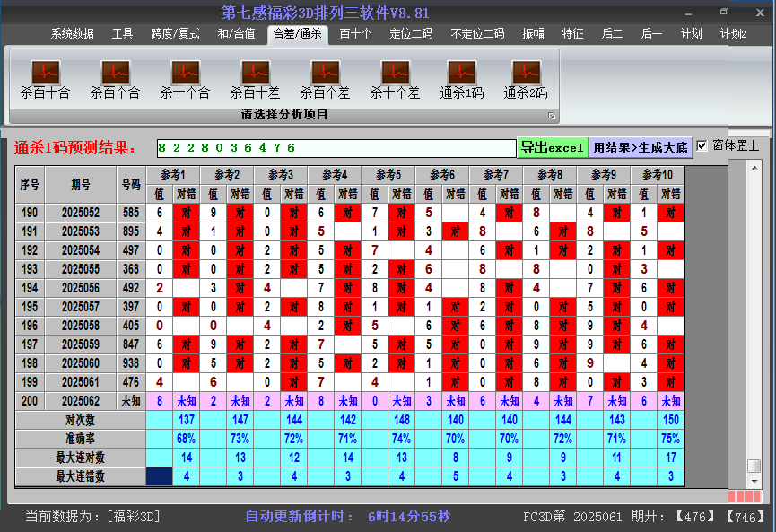Switch to the 计划2 tab
Image resolution: width=776 pixels, height=532 pixels.
[x=734, y=34]
